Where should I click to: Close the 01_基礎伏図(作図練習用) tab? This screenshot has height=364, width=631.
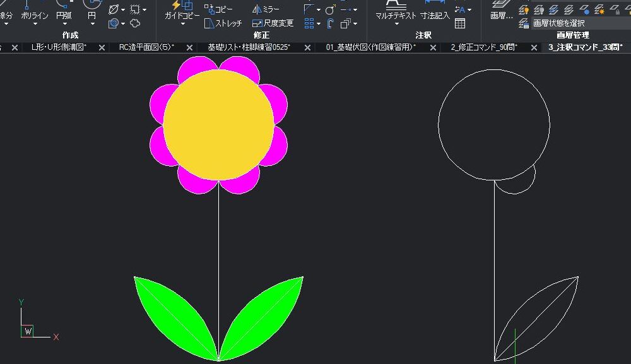pyautogui.click(x=433, y=47)
